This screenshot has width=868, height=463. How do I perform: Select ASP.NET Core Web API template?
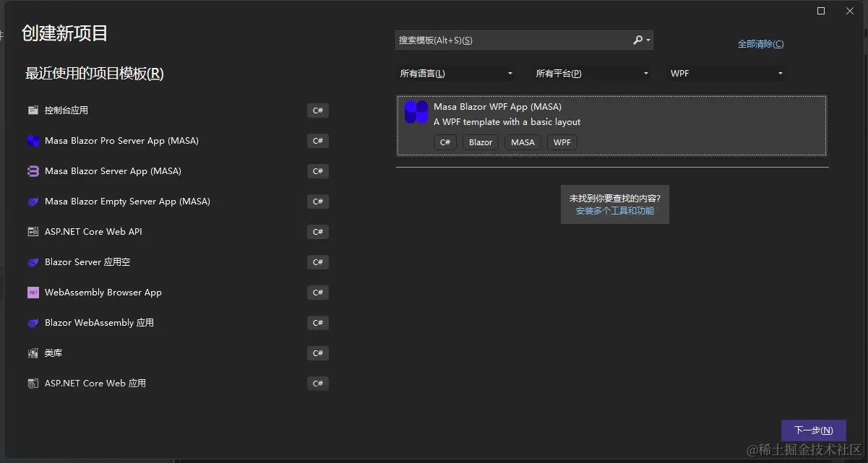pyautogui.click(x=177, y=232)
